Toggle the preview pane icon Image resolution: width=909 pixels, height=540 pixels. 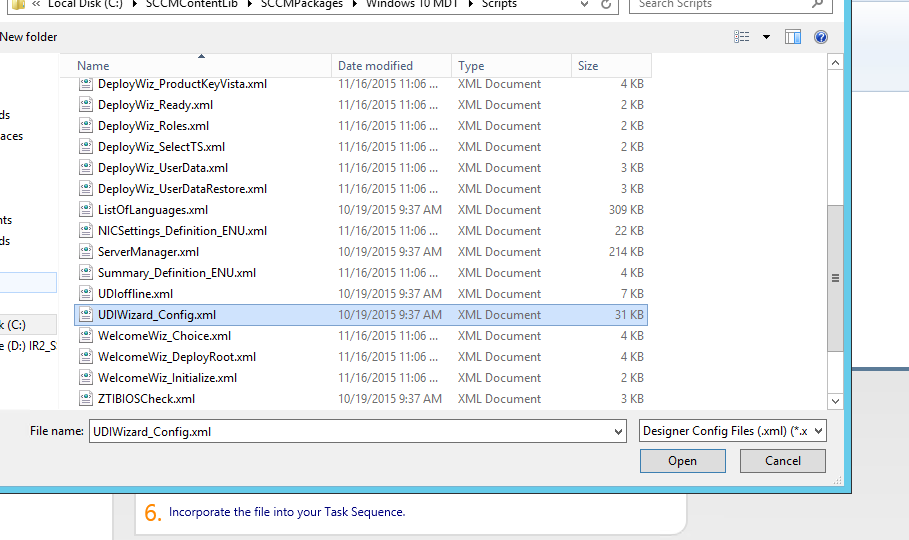tap(793, 37)
